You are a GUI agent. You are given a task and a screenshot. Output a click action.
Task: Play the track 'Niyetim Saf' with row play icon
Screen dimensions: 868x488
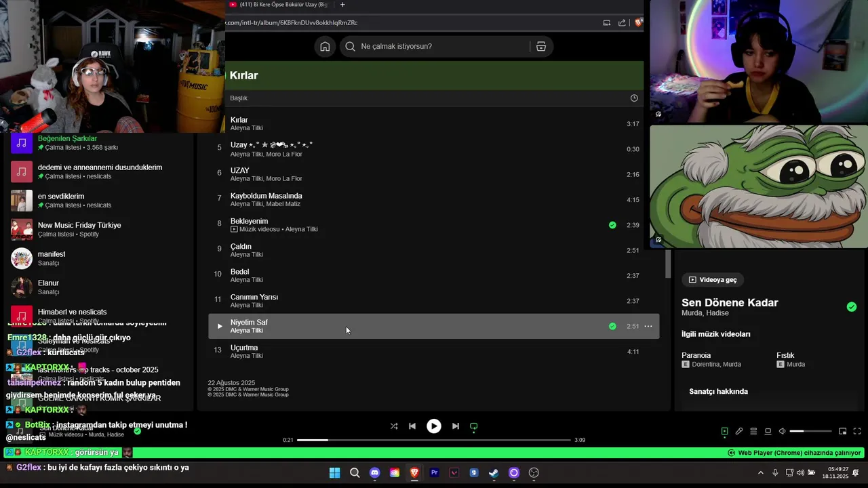219,326
